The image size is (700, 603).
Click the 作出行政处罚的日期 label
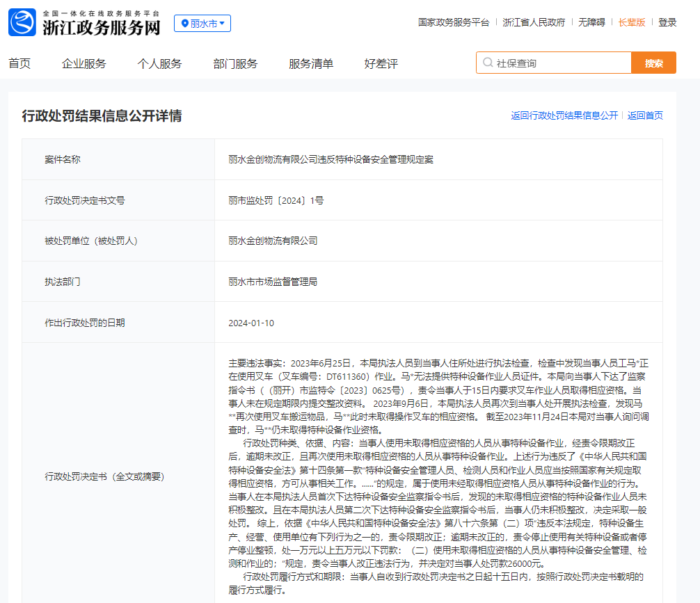pyautogui.click(x=85, y=323)
